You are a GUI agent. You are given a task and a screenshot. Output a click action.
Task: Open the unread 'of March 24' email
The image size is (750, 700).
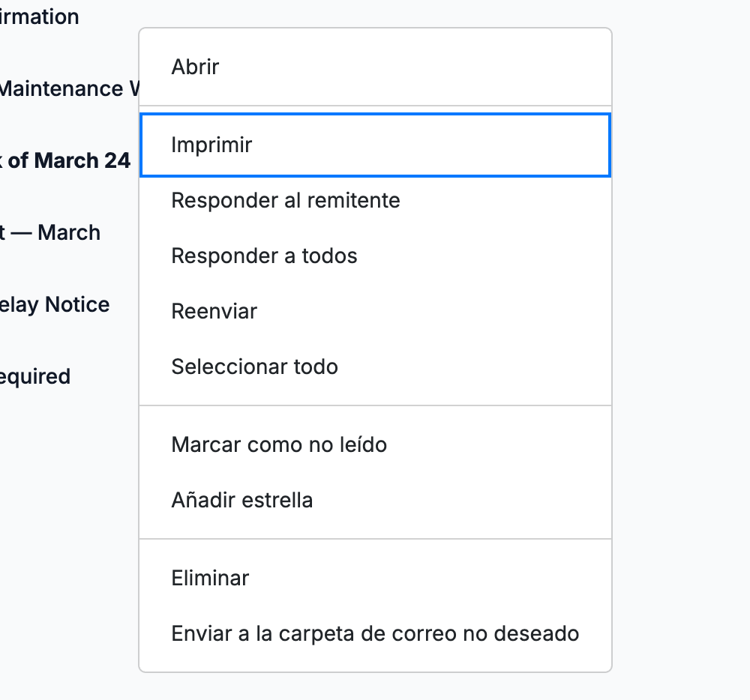coord(65,160)
